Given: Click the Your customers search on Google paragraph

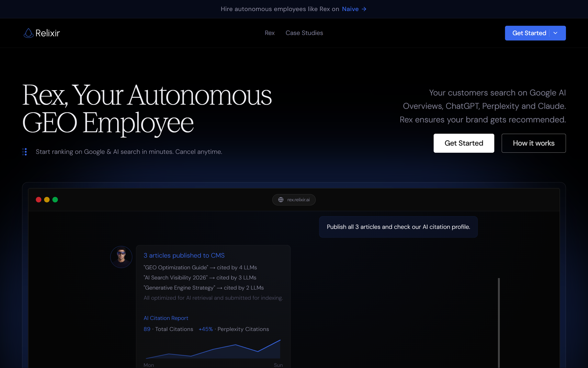Looking at the screenshot, I should [483, 106].
